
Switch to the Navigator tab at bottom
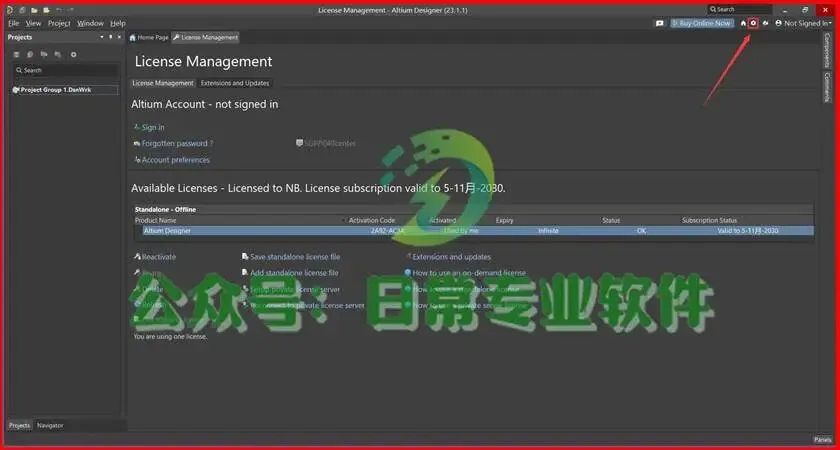coord(50,425)
